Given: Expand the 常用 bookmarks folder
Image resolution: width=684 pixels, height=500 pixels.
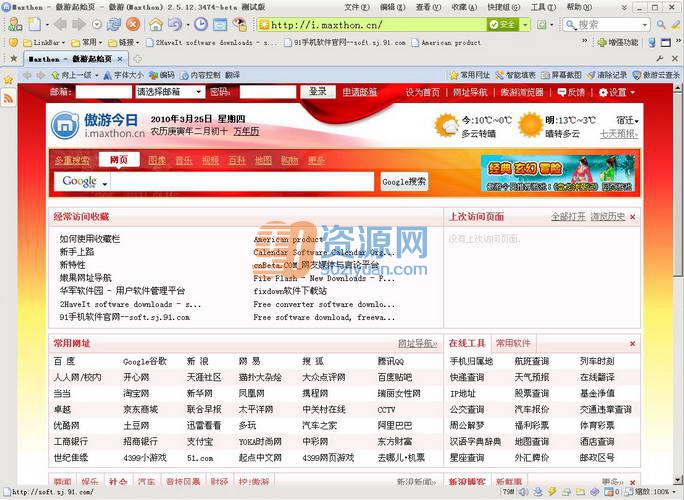Looking at the screenshot, I should click(87, 43).
